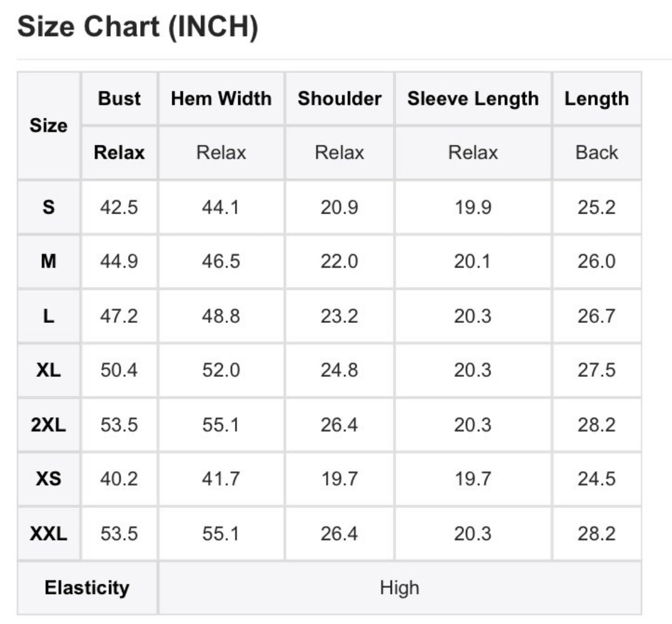Click the 2XL size row label
The width and height of the screenshot is (672, 624).
coord(48,425)
